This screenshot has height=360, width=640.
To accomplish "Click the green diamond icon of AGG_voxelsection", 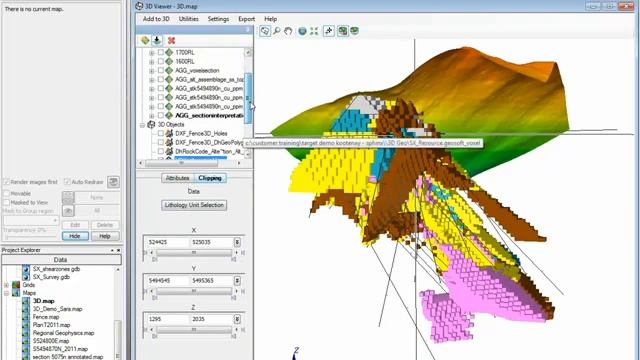I will click(169, 71).
